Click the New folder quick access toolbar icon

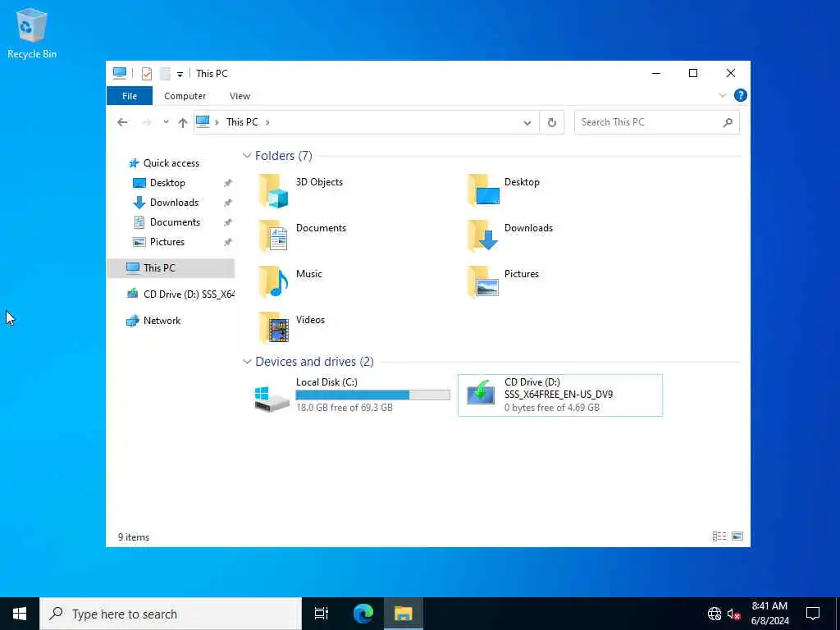(165, 73)
